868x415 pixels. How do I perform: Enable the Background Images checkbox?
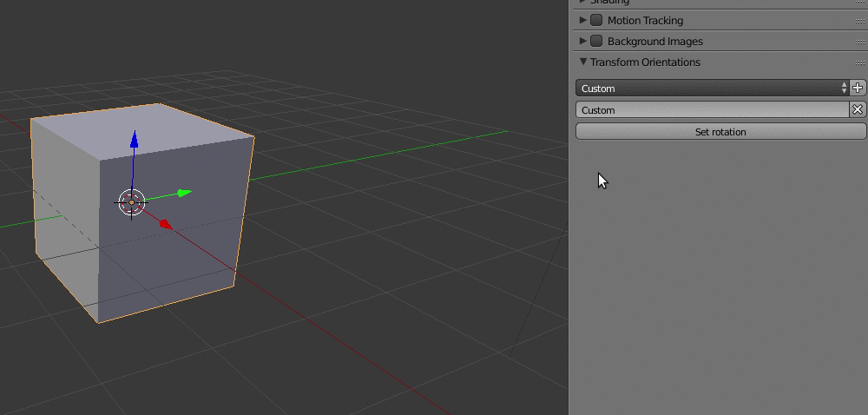point(596,41)
